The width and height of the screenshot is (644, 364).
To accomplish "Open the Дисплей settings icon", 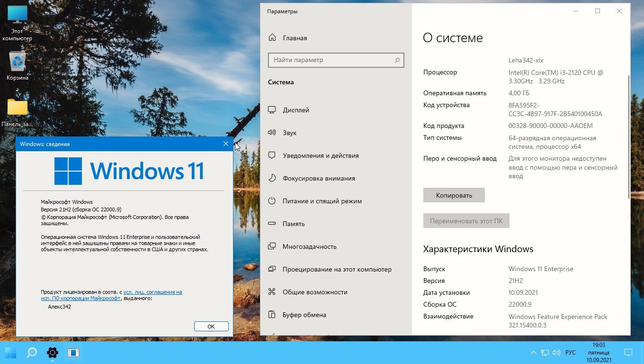I will pos(272,110).
